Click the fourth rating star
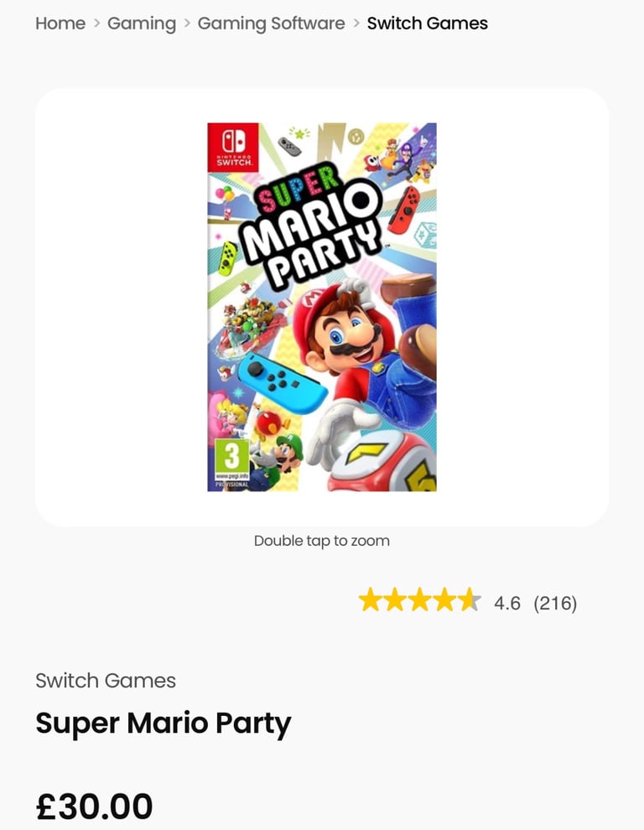 [x=444, y=599]
